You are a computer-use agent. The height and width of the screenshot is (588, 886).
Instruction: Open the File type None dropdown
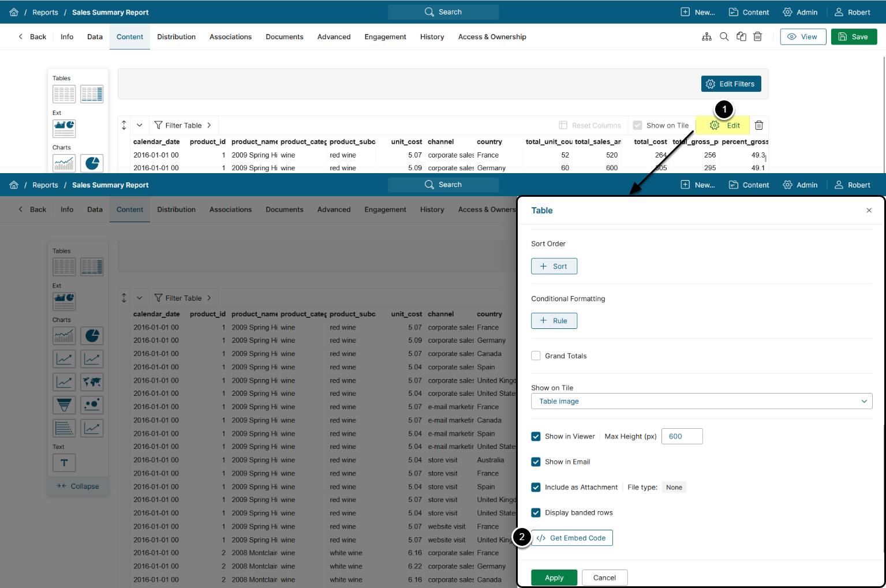point(674,488)
